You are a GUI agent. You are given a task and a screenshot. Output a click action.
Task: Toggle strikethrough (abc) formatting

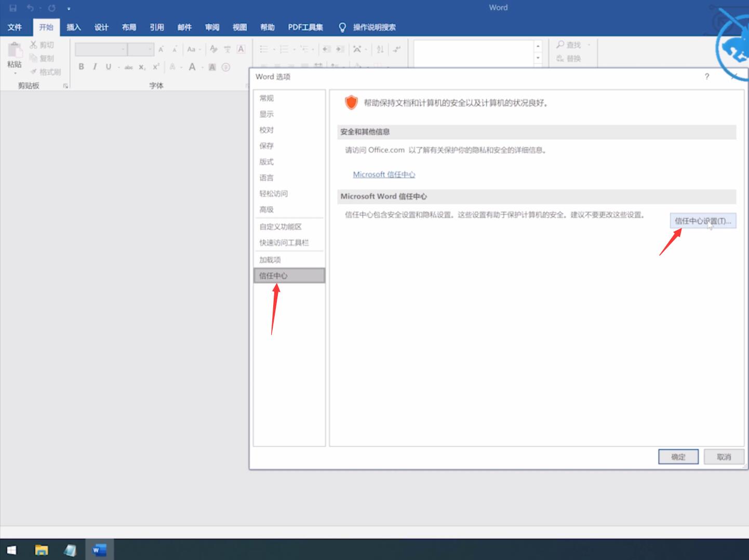[128, 67]
